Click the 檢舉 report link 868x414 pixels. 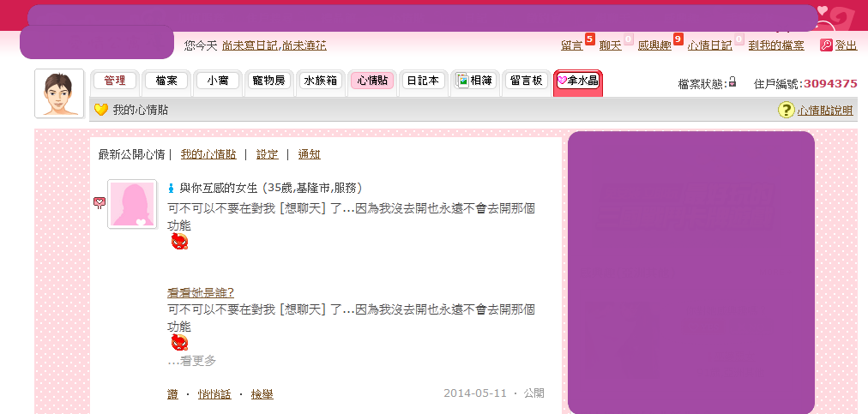(x=262, y=394)
